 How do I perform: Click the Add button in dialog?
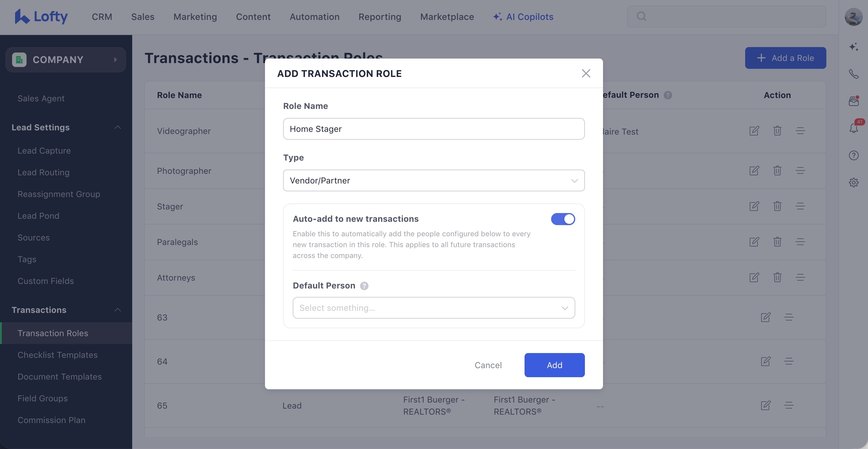(554, 365)
